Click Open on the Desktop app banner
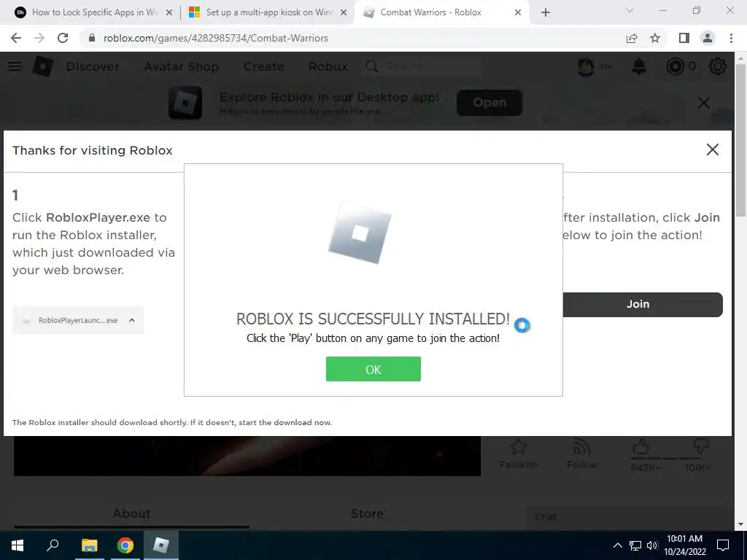The width and height of the screenshot is (747, 560). point(489,102)
